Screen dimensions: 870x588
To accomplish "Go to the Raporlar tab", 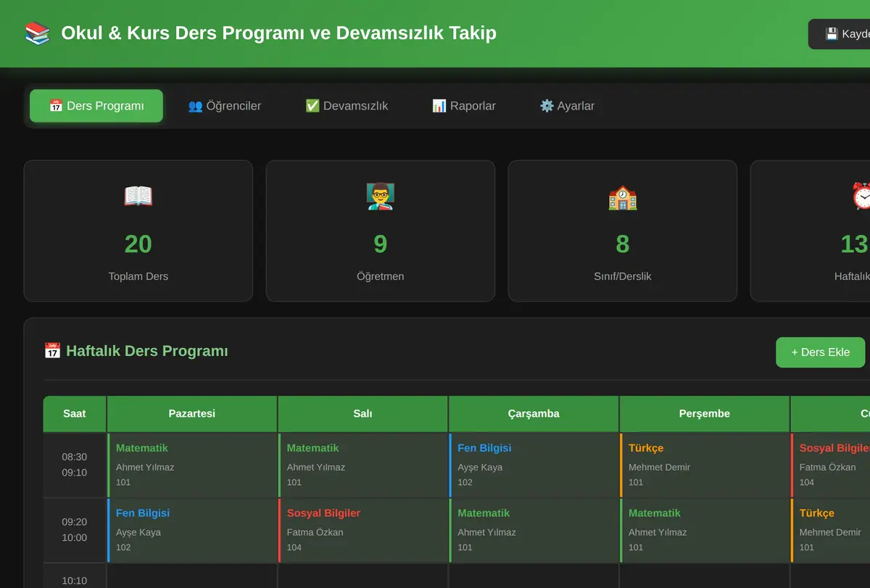I will 464,106.
